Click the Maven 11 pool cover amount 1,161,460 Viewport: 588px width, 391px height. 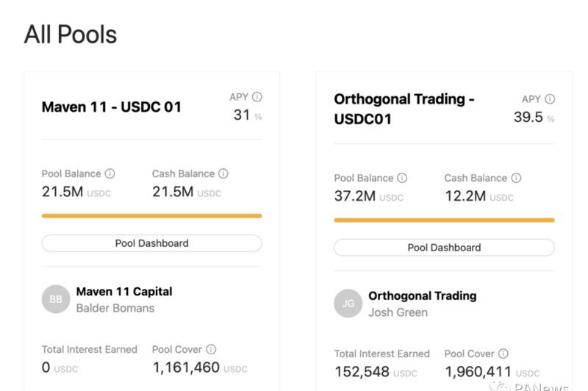(x=186, y=367)
